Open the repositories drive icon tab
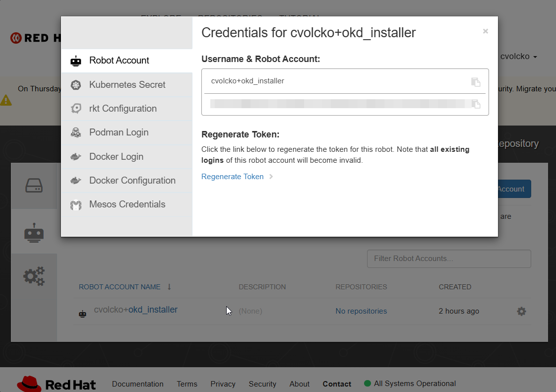 (x=34, y=186)
